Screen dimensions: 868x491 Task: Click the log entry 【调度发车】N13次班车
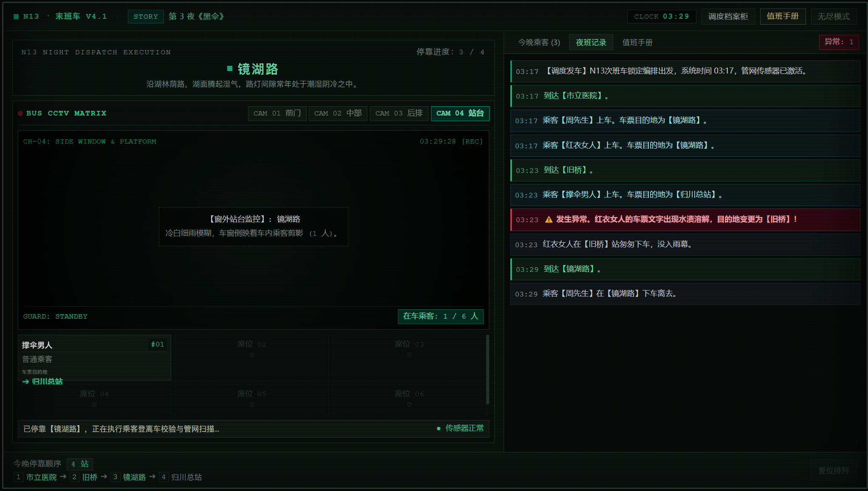coord(685,71)
